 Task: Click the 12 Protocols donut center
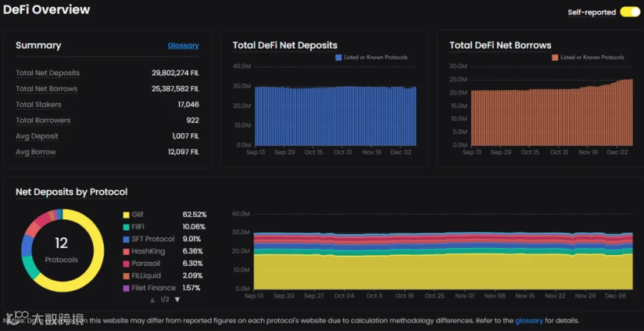pyautogui.click(x=62, y=249)
